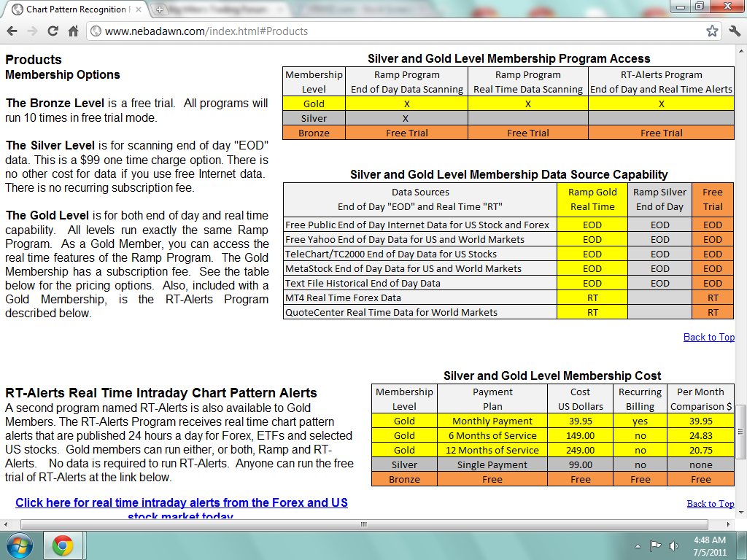Click Bronze cell in Program Access table
This screenshot has height=560, width=747.
coord(314,133)
